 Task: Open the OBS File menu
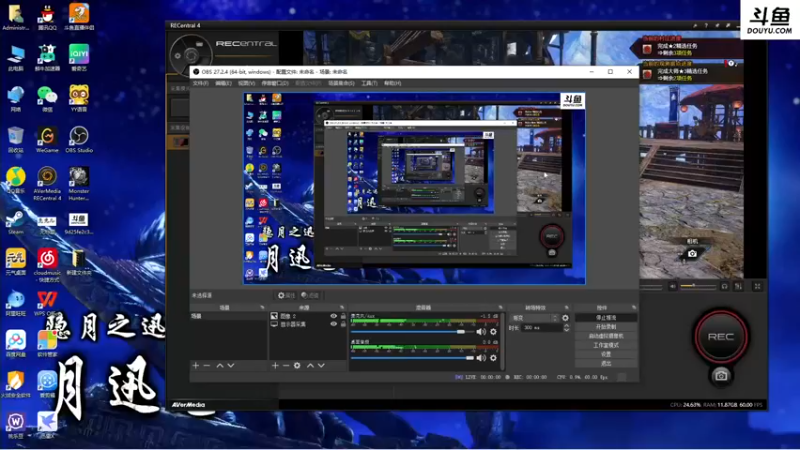[201, 83]
